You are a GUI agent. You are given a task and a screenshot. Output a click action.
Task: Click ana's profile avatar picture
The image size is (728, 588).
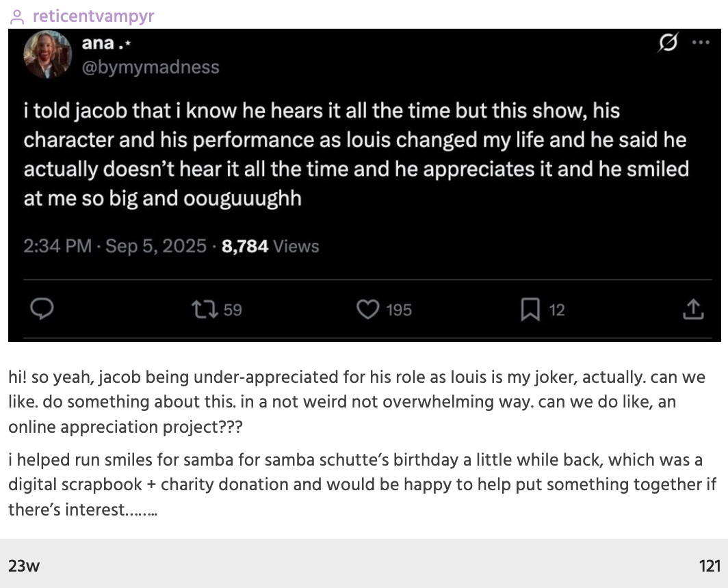click(x=47, y=55)
